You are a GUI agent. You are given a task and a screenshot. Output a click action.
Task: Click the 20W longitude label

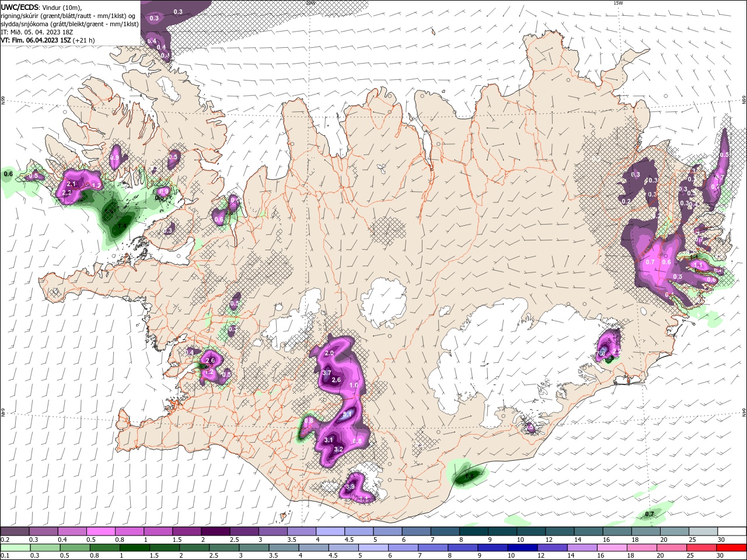pos(310,2)
